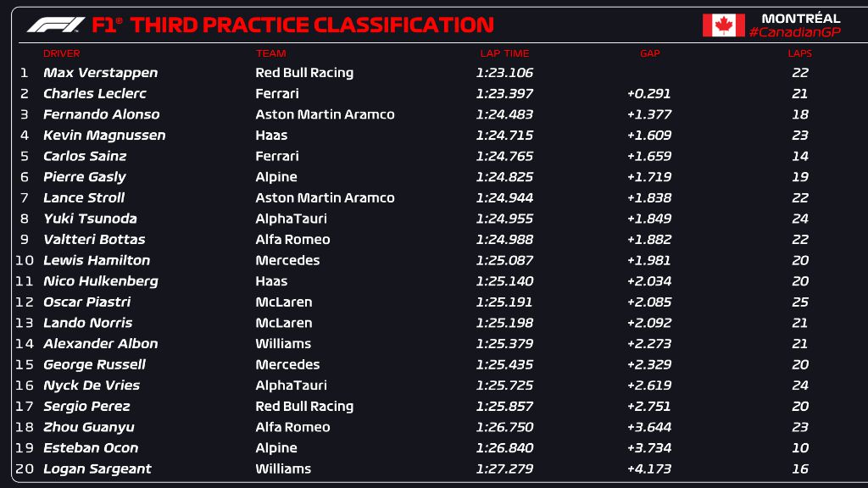Click Yuki Tsunoda's AlphaTauri team label
The width and height of the screenshot is (868, 488).
(291, 219)
